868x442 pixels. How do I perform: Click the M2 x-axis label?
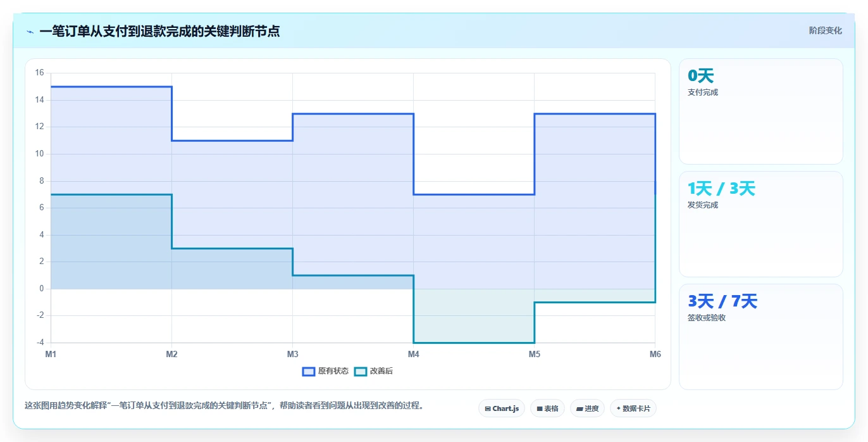point(171,354)
